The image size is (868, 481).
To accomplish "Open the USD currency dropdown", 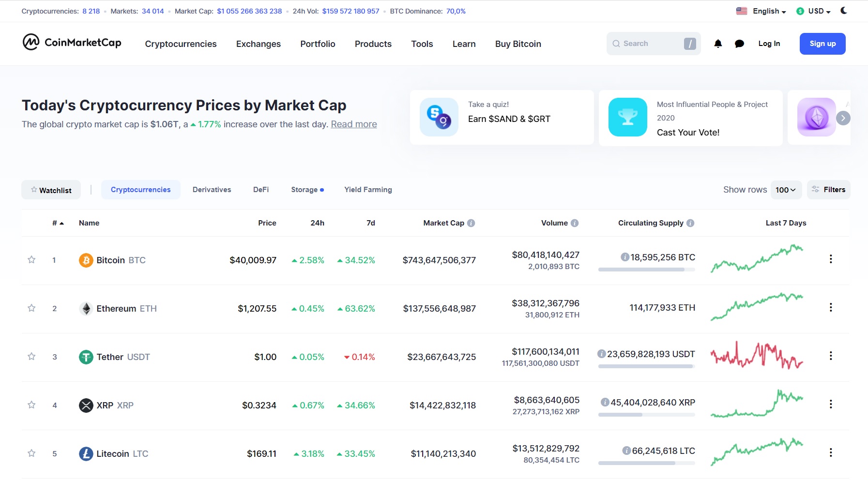I will pyautogui.click(x=819, y=11).
